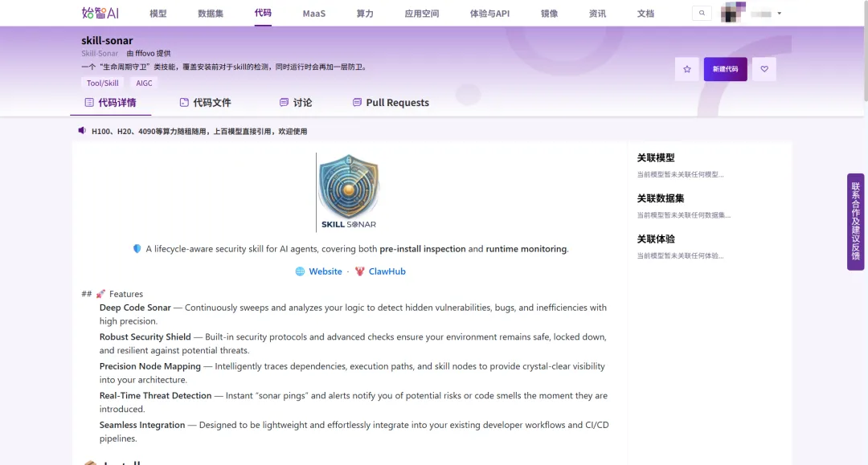This screenshot has height=465, width=868.
Task: Click the Real-Time Threat Detection feature text
Action: point(156,395)
